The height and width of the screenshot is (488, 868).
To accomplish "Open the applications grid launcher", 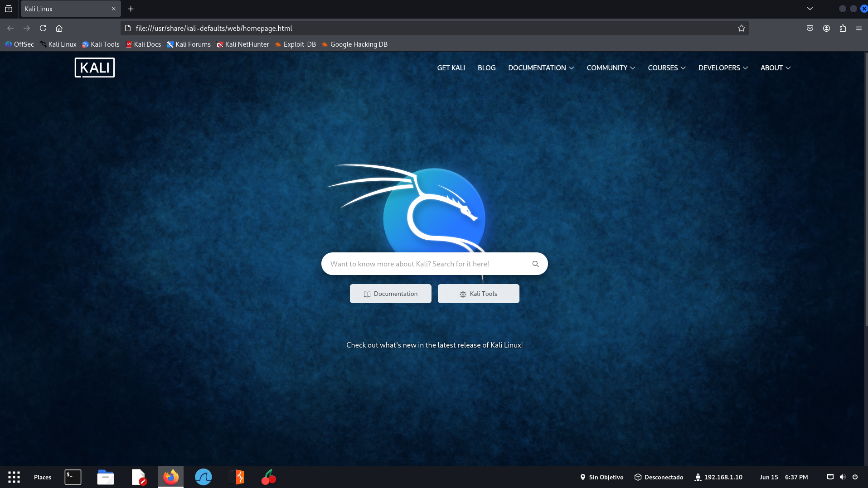I will pos(14,477).
